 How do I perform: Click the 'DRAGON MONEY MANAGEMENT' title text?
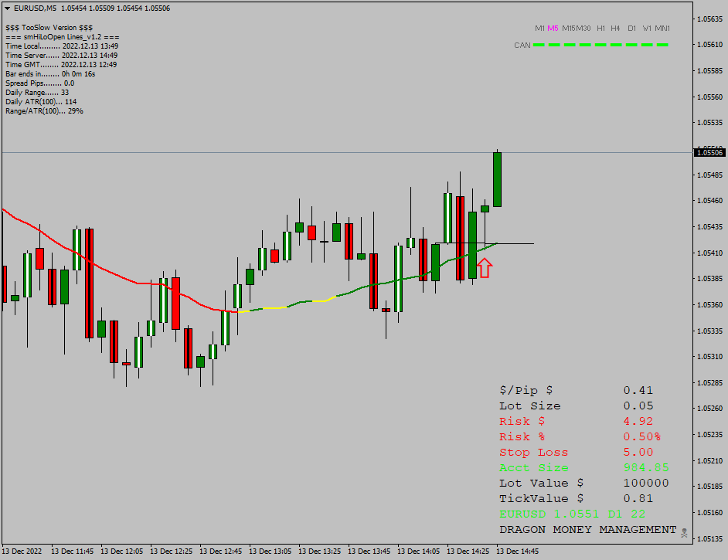[588, 529]
